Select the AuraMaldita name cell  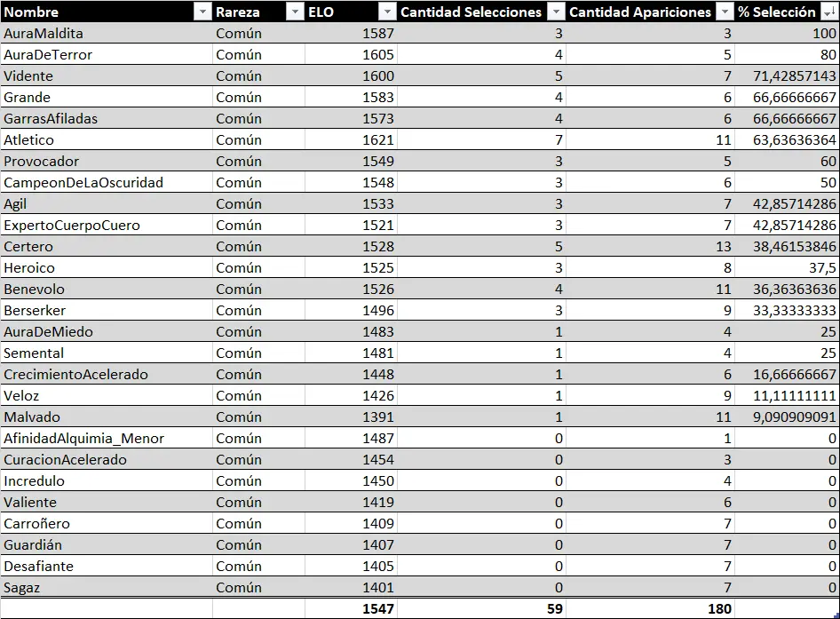[x=107, y=33]
